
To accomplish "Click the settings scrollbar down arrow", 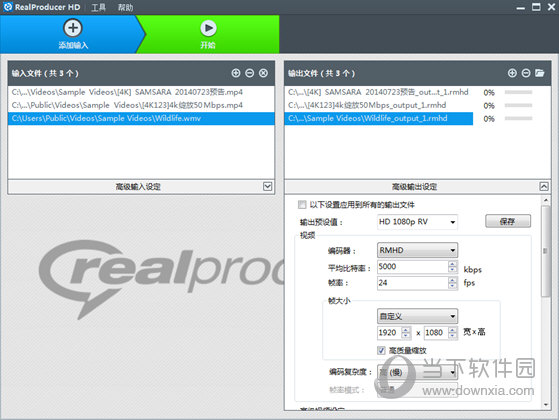I will click(x=545, y=405).
